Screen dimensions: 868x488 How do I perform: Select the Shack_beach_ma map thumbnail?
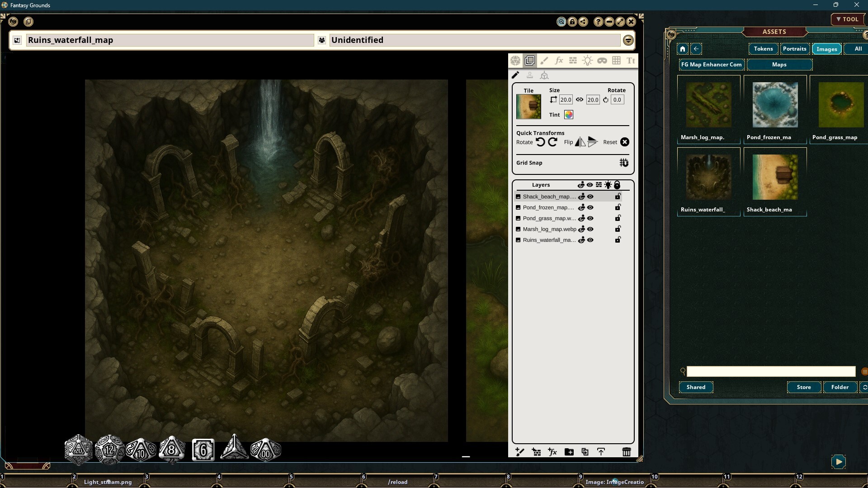[774, 176]
